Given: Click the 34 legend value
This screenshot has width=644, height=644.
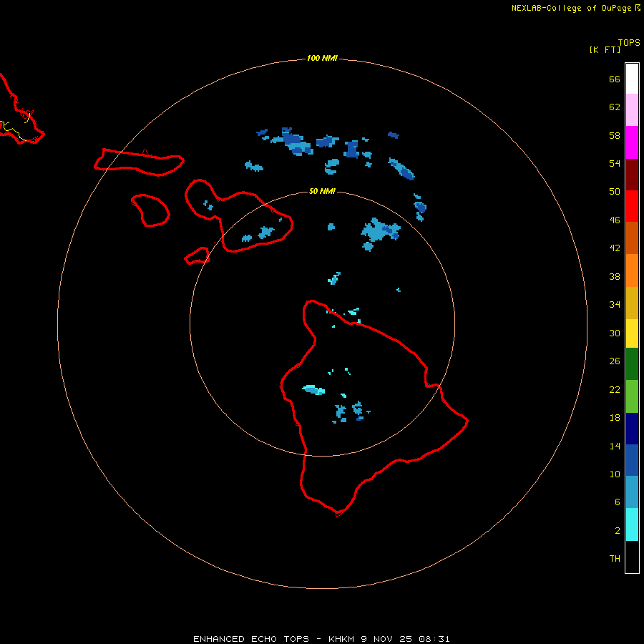Looking at the screenshot, I should click(x=615, y=305).
